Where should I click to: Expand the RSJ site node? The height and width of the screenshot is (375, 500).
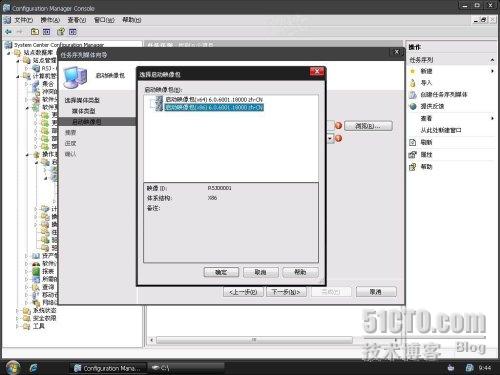pyautogui.click(x=27, y=68)
